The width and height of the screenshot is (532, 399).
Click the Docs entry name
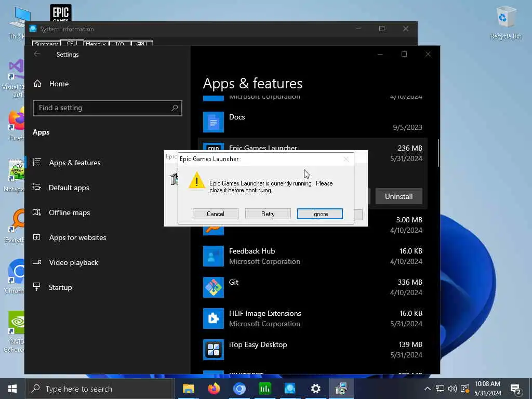237,117
